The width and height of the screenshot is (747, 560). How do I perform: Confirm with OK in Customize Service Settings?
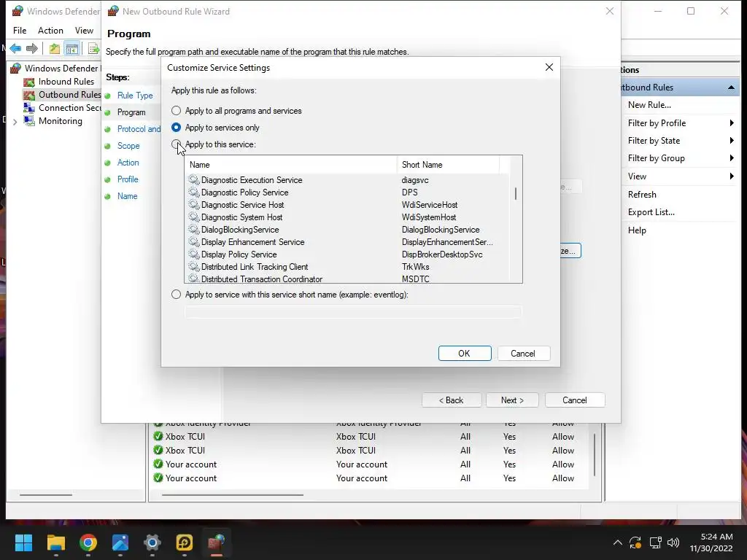[x=465, y=354]
